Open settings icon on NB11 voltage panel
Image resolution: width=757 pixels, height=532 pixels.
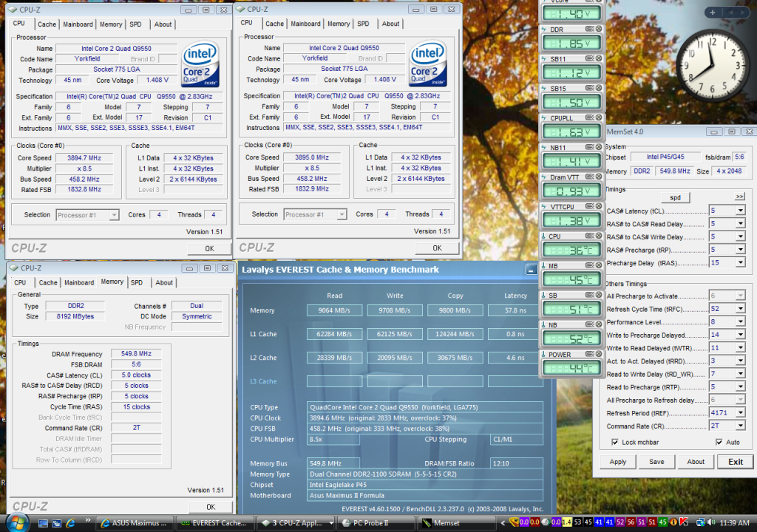pos(589,147)
